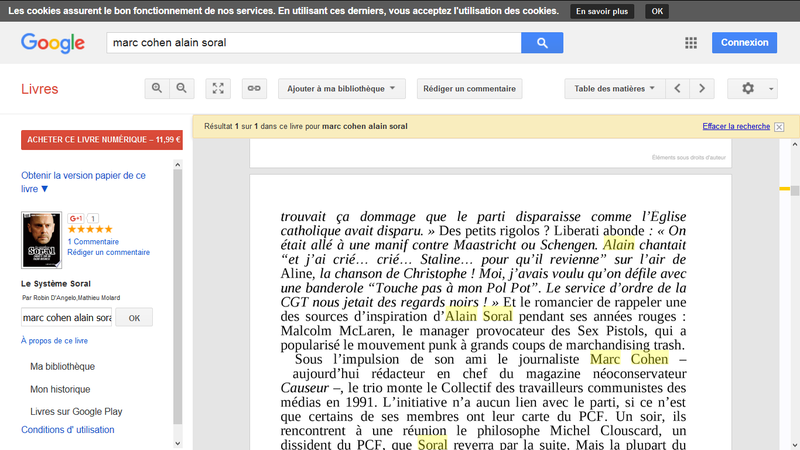Click the five-star rating

(90, 230)
